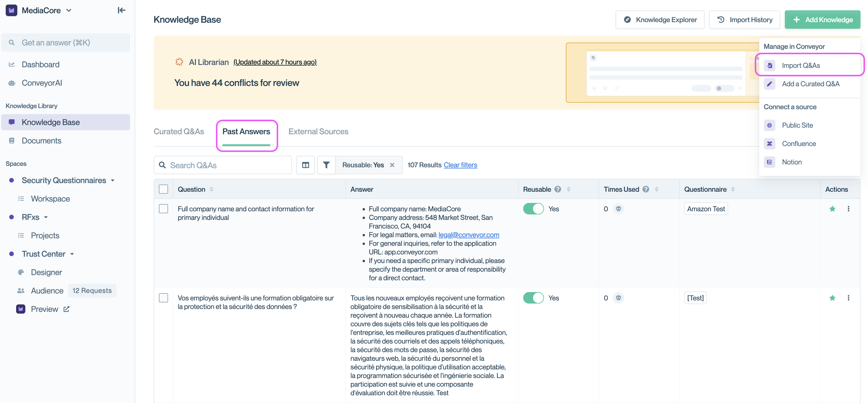Expand the Security Questionnaires section
Viewport: 868px width, 403px height.
(x=113, y=180)
